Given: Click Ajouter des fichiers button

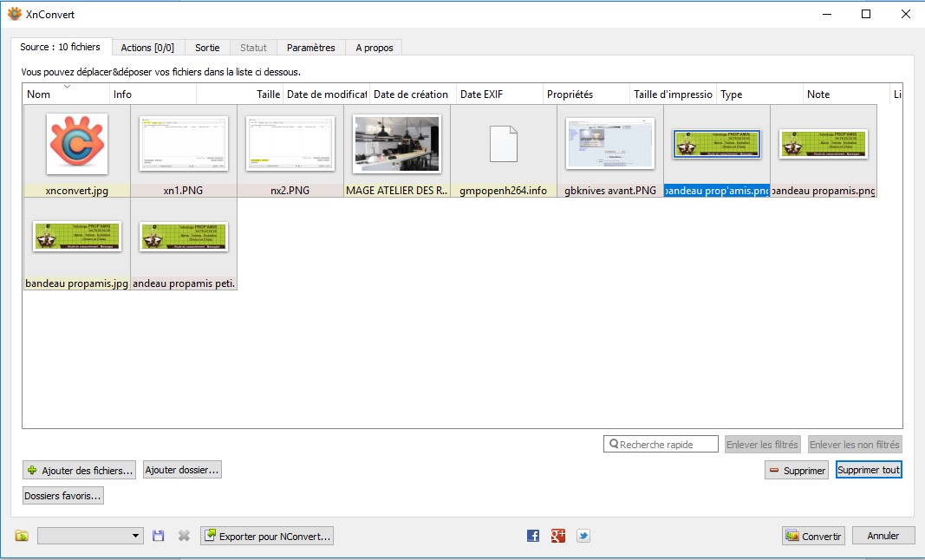Looking at the screenshot, I should pos(80,470).
